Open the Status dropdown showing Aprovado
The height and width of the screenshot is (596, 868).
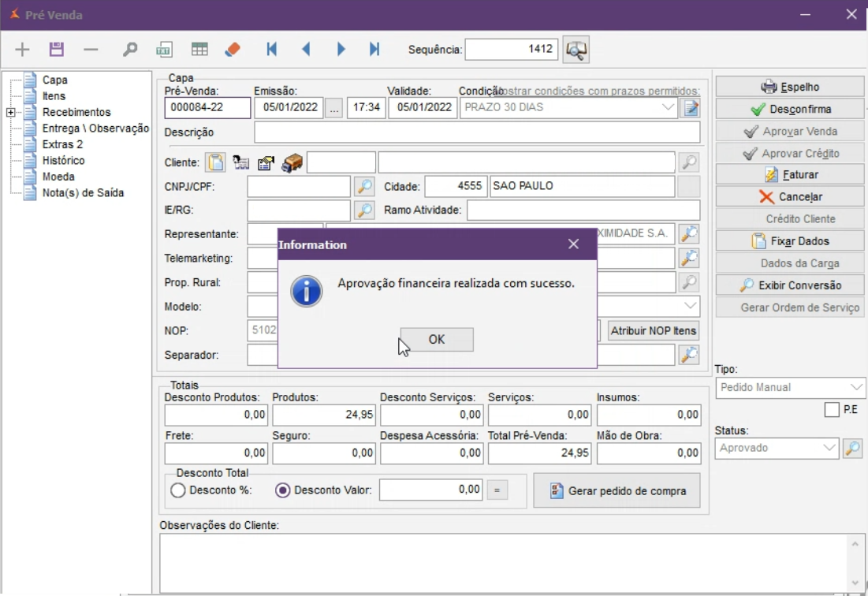point(777,448)
